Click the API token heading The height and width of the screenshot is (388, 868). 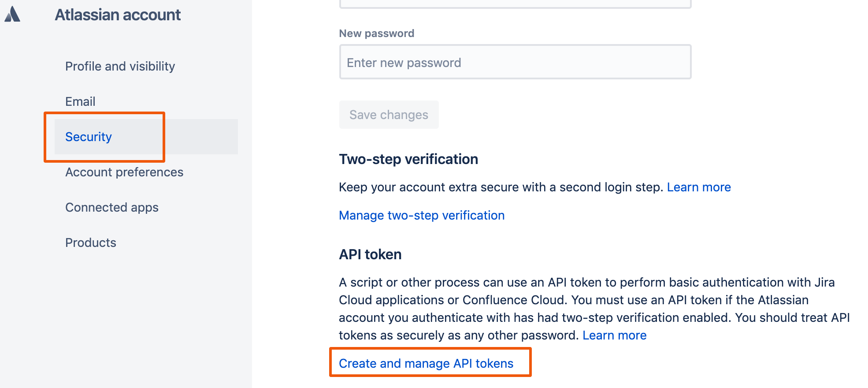click(370, 254)
